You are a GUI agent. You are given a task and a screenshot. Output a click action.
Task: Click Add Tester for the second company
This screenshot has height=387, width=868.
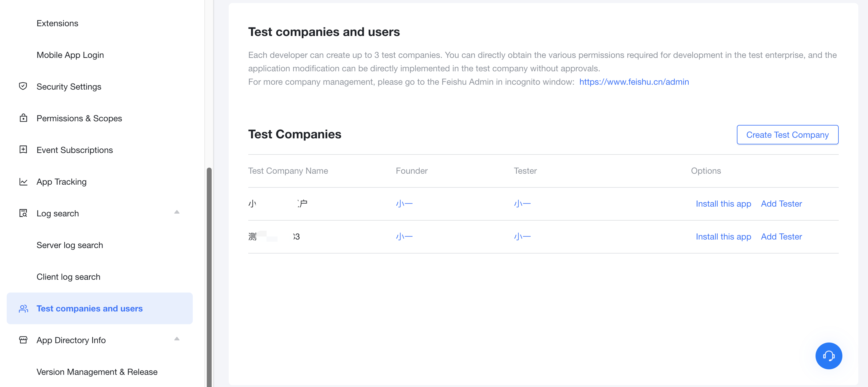pos(781,236)
